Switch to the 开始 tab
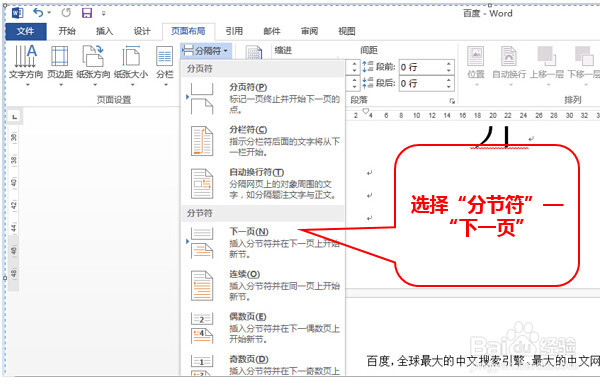613x387 pixels. [67, 31]
